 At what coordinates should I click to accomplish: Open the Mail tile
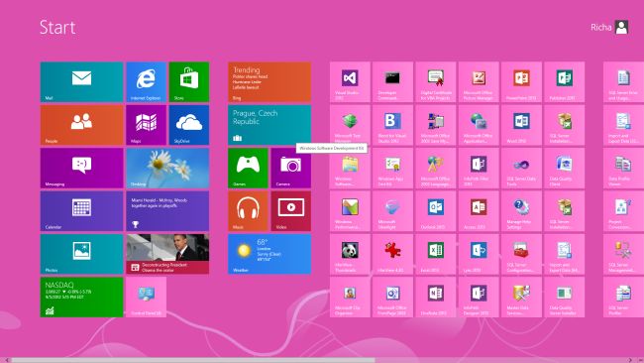[x=81, y=81]
